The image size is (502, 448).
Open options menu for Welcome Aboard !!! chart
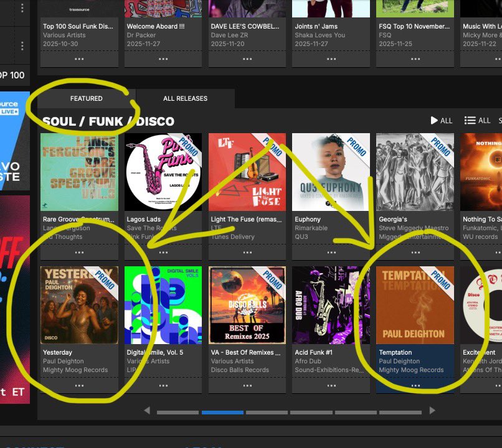163,59
